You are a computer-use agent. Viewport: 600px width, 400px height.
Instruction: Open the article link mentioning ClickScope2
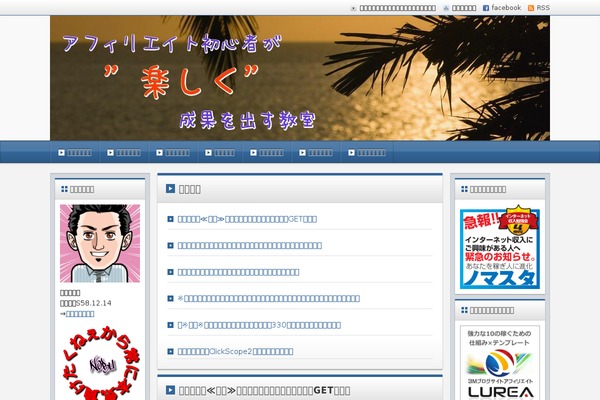click(236, 351)
